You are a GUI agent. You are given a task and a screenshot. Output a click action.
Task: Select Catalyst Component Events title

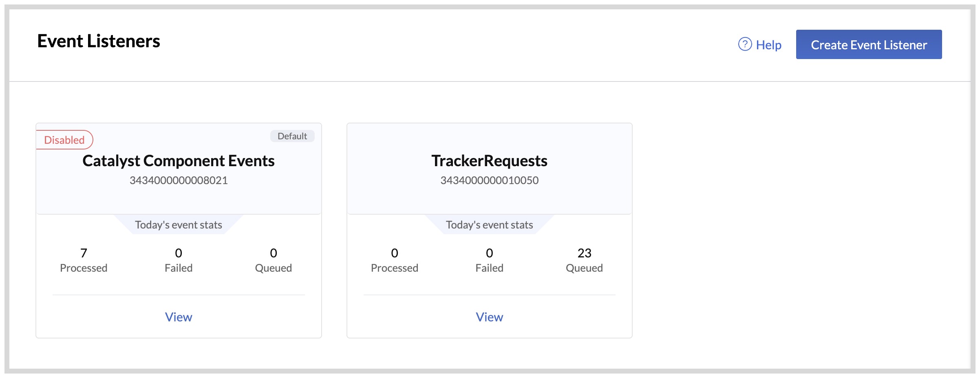click(x=178, y=161)
